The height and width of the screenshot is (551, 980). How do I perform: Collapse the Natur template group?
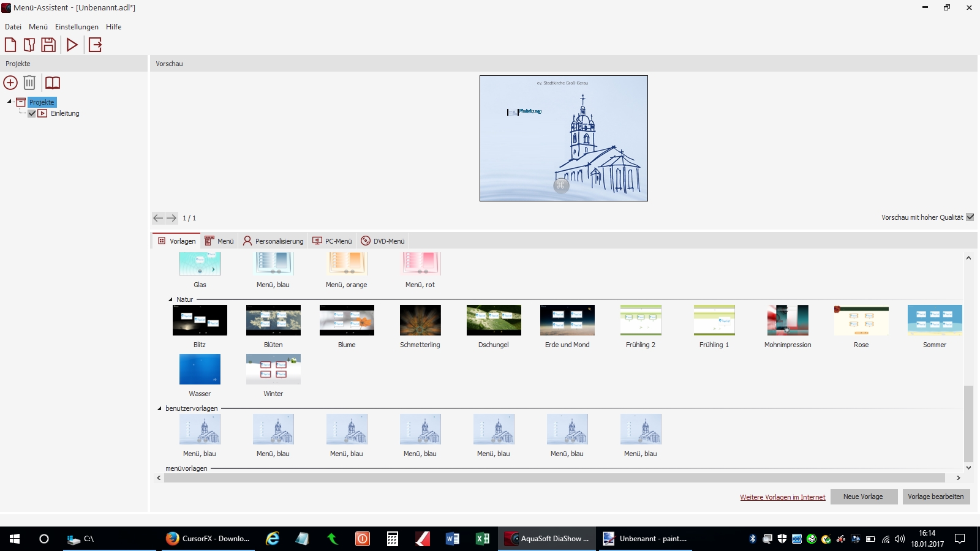click(170, 300)
